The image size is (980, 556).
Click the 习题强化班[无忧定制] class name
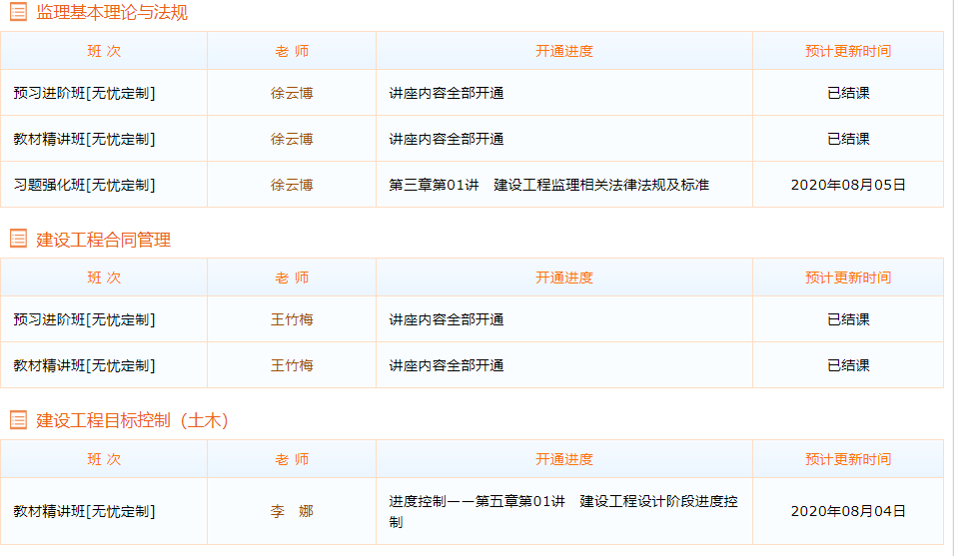tap(84, 185)
